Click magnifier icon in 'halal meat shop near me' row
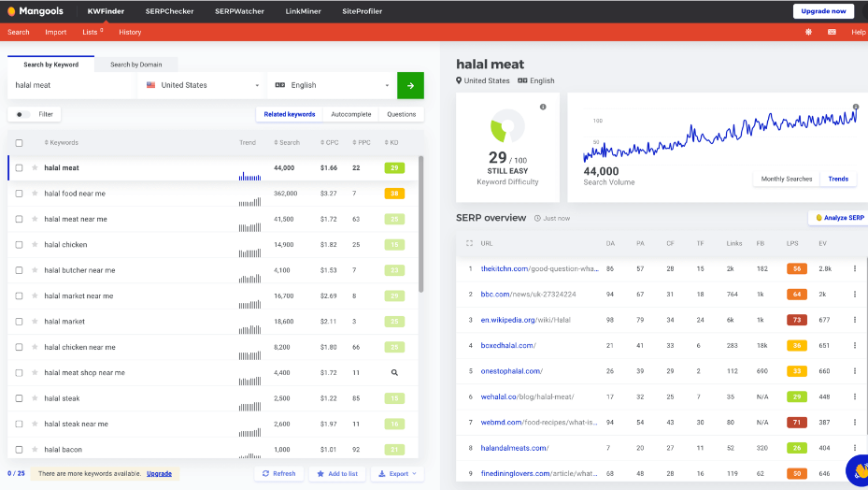The image size is (868, 490). pos(394,372)
